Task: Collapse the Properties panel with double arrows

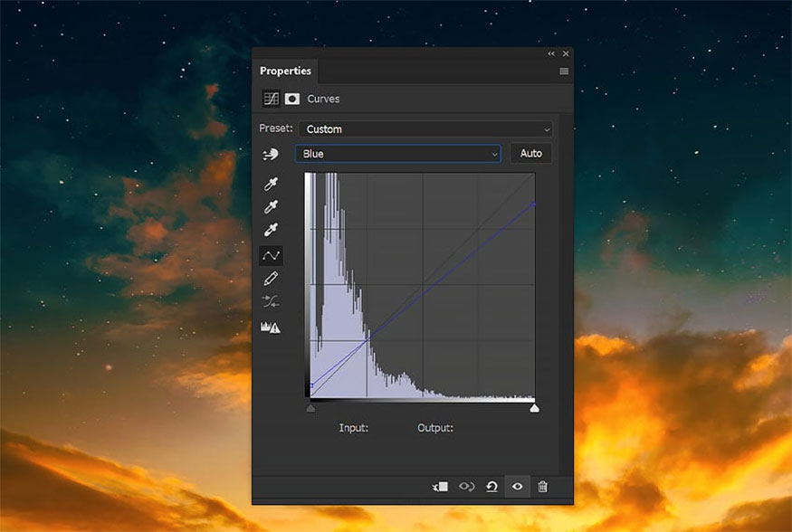Action: point(551,53)
